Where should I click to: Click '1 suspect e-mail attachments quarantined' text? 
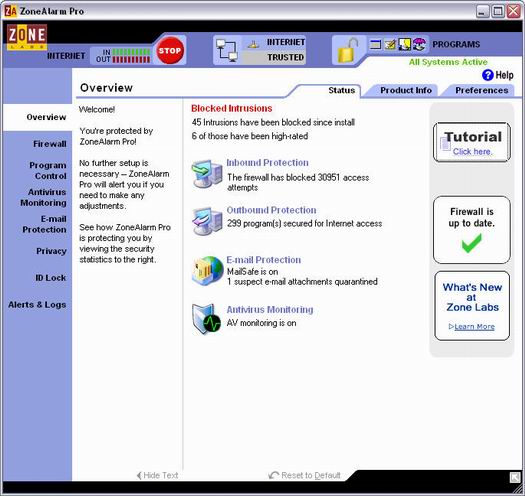point(302,282)
